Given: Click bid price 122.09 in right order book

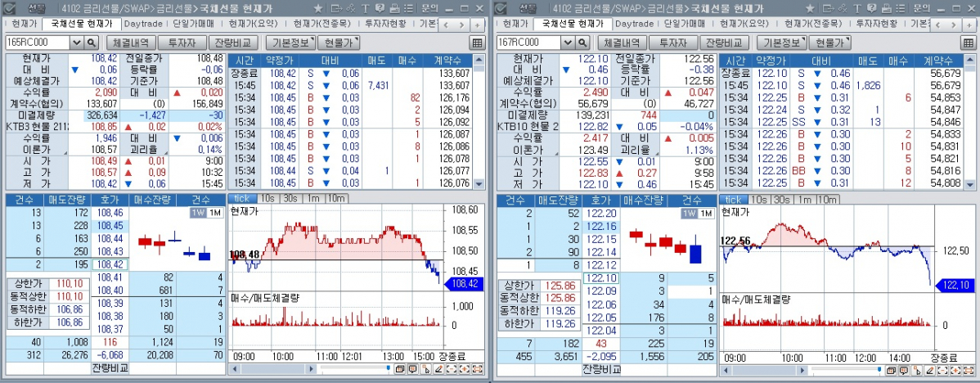Looking at the screenshot, I should pyautogui.click(x=601, y=291).
